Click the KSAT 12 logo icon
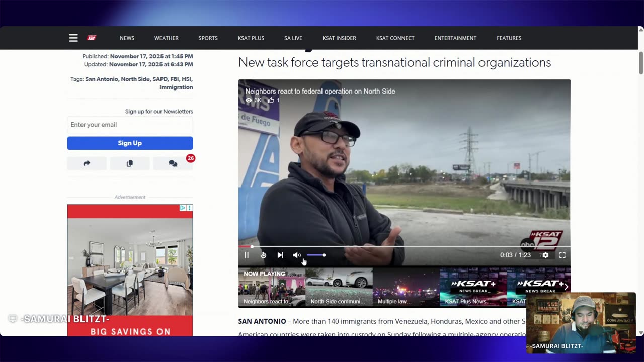Screen dimensions: 644x362 [92, 38]
